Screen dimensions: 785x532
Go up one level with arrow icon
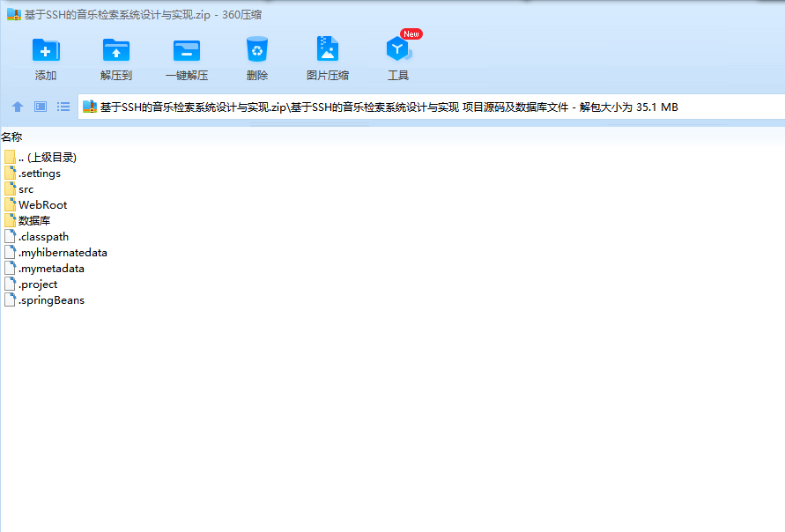point(18,107)
